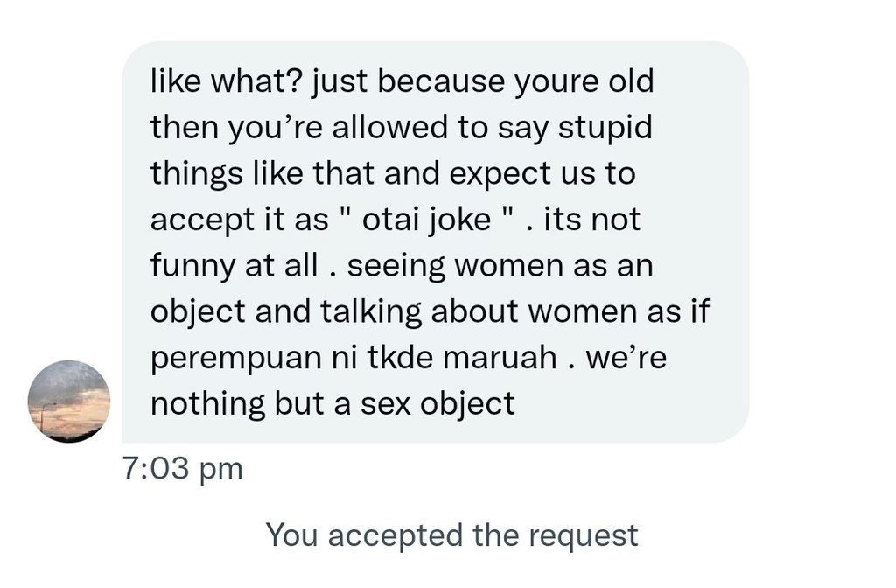Click the message bubble starting "like what?"
The width and height of the screenshot is (896, 588).
pos(435,241)
